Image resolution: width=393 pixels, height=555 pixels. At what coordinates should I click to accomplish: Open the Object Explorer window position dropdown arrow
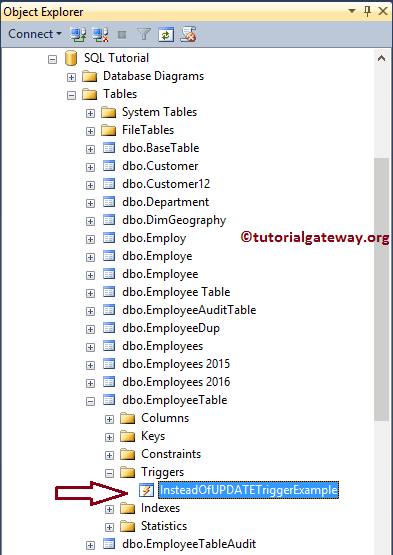[352, 11]
